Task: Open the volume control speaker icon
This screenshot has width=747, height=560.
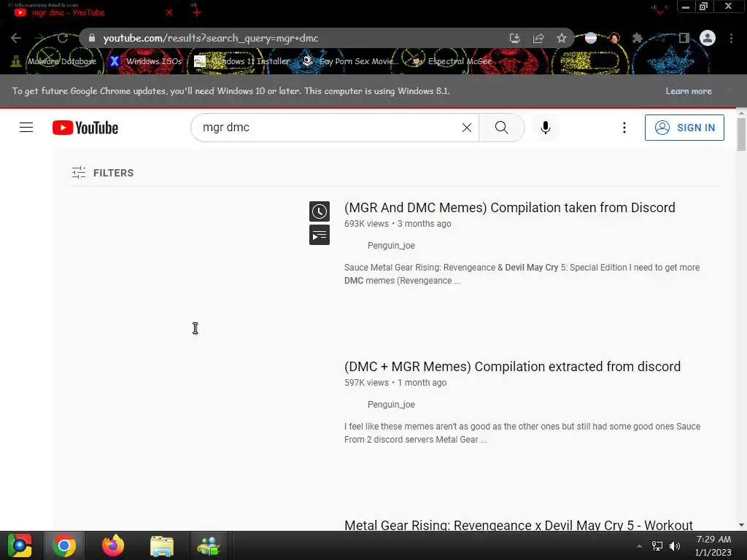Action: (675, 546)
